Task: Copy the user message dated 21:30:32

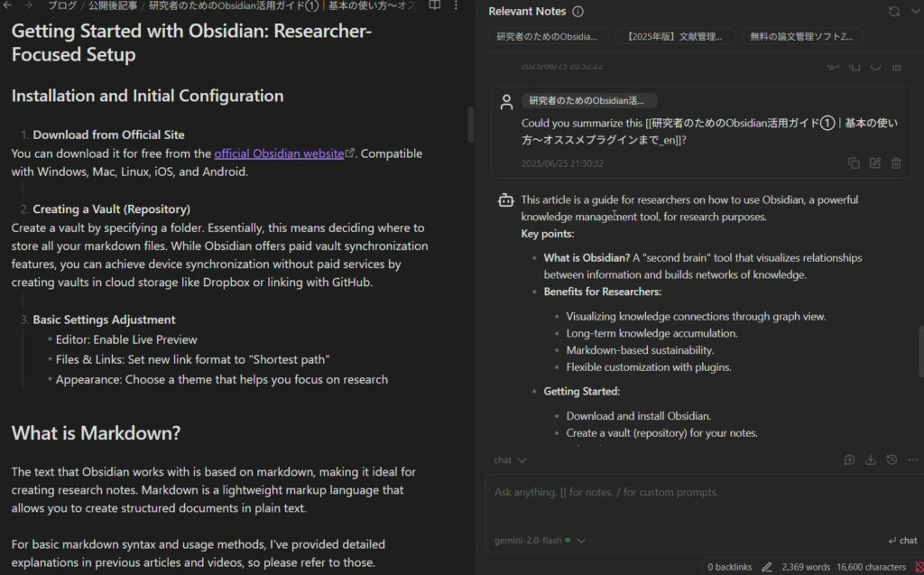Action: coord(854,163)
